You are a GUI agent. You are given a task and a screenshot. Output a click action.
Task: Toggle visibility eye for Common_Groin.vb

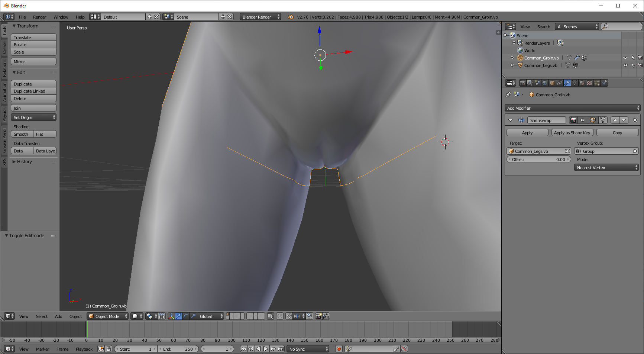click(625, 58)
